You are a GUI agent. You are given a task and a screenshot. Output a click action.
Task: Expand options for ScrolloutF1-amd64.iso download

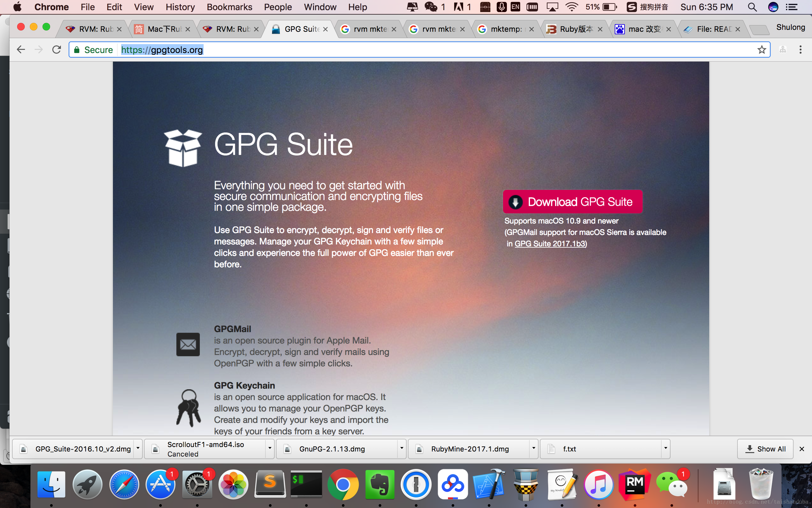(x=269, y=448)
